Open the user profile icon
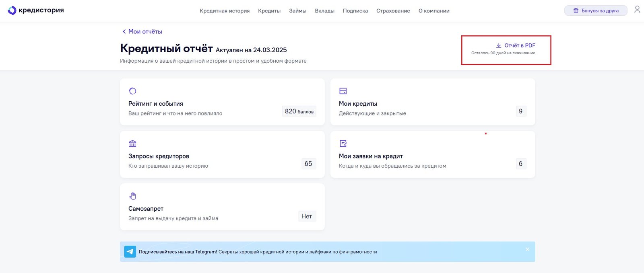The height and width of the screenshot is (273, 644). (637, 10)
